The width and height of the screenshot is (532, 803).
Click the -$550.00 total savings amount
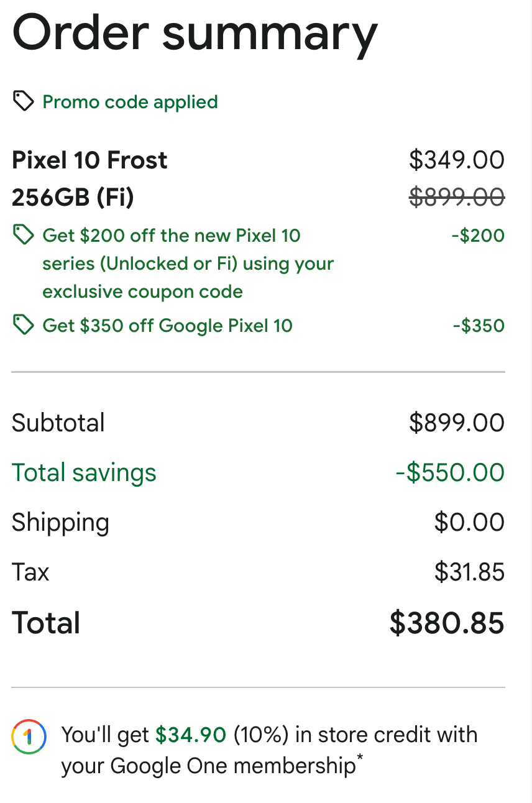click(x=450, y=472)
